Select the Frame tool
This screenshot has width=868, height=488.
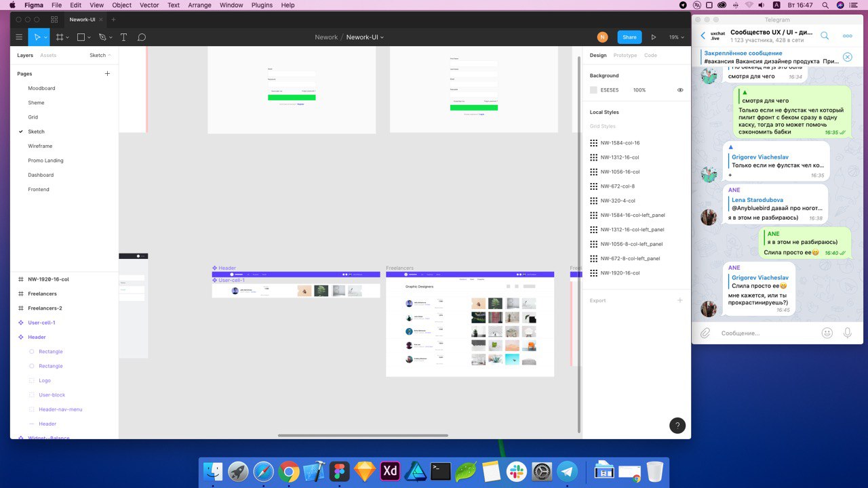point(60,37)
